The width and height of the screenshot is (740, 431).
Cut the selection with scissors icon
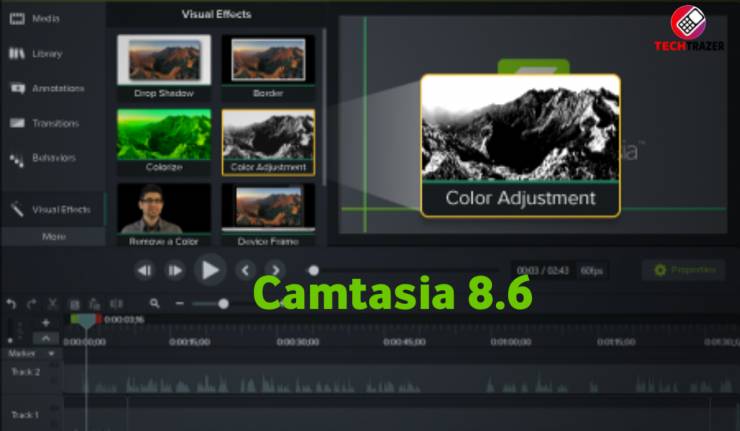point(52,304)
